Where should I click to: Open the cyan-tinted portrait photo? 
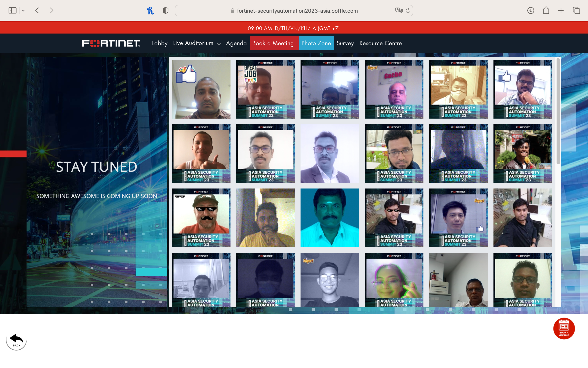[x=330, y=218]
